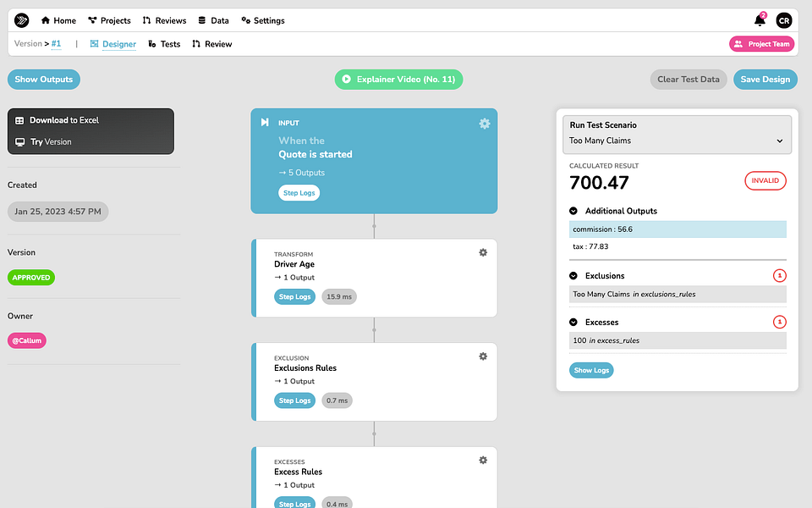812x508 pixels.
Task: Open Step Logs for Exclusions Rules
Action: 294,400
